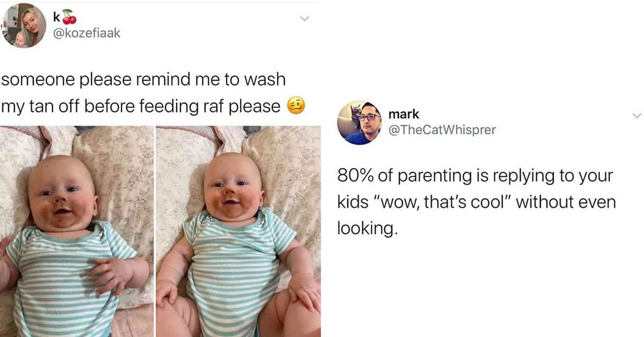644x337 pixels.
Task: Click the display name "mark"
Action: pos(404,114)
